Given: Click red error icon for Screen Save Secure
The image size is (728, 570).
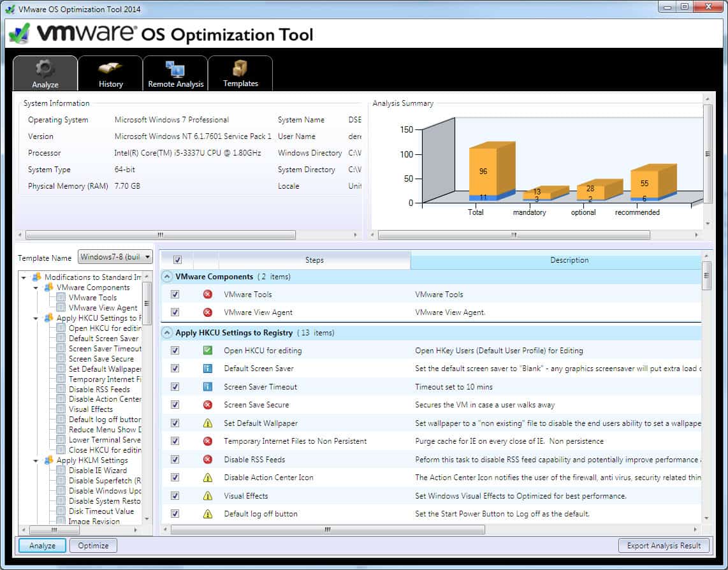Looking at the screenshot, I should point(208,405).
